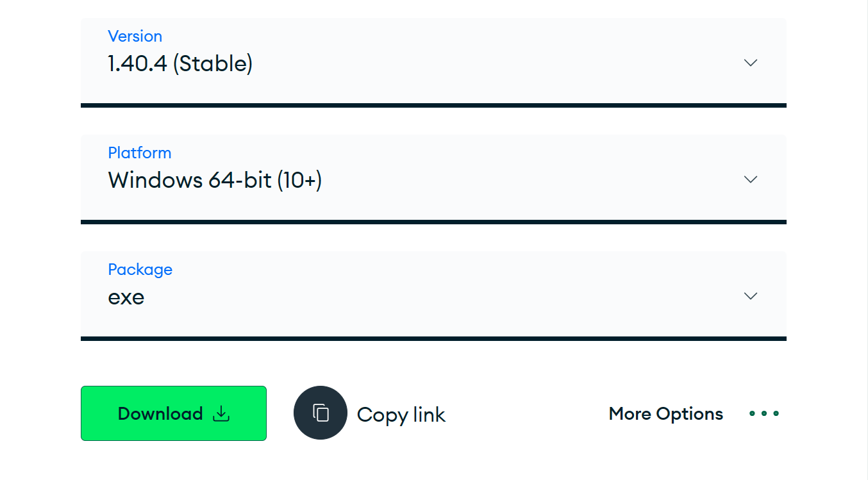Viewport: 868px width, 480px height.
Task: Expand the Platform dropdown chevron
Action: tap(750, 179)
